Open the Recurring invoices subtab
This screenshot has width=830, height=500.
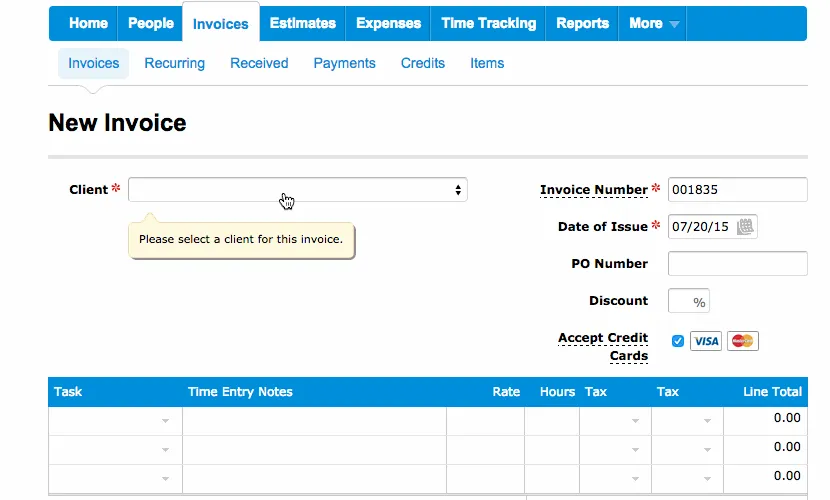(x=174, y=63)
